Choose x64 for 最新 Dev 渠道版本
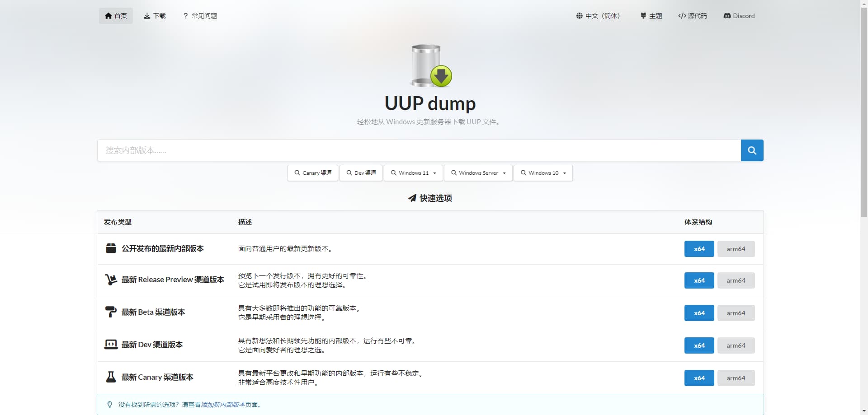Viewport: 868px width, 415px height. [699, 345]
